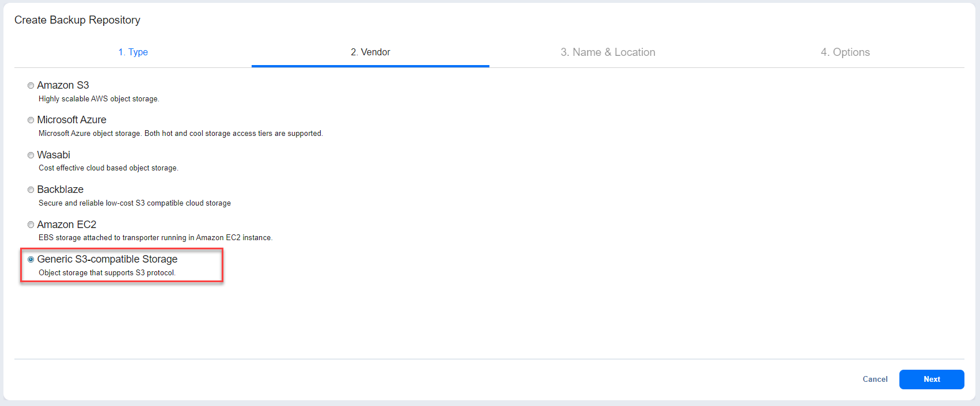980x406 pixels.
Task: Choose the Microsoft Azure radio button
Action: [31, 120]
